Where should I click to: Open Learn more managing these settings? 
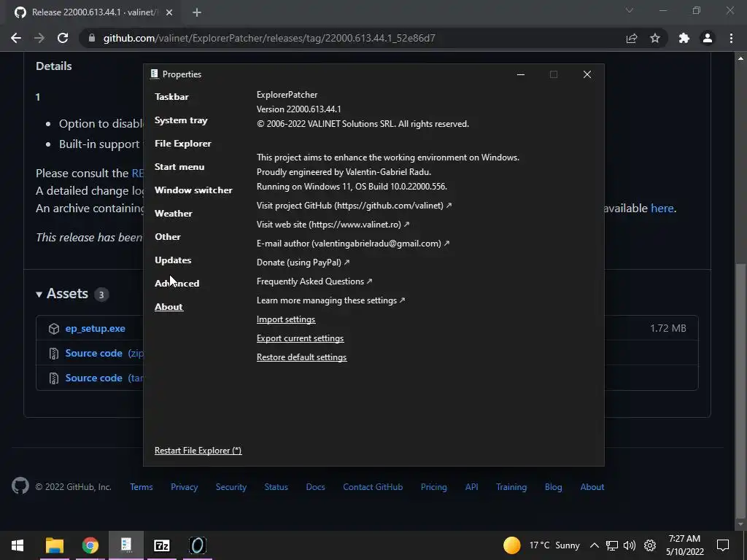point(330,300)
